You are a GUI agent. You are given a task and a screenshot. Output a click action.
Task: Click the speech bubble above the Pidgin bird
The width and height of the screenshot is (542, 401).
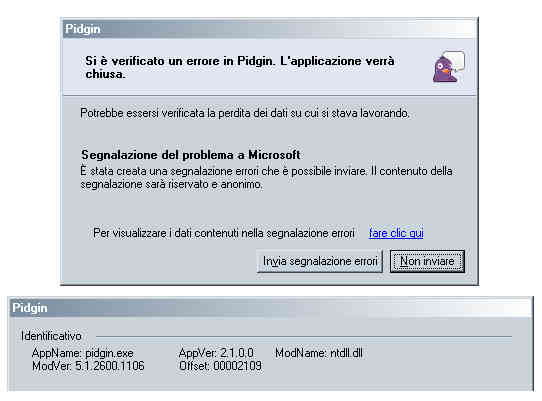click(454, 60)
